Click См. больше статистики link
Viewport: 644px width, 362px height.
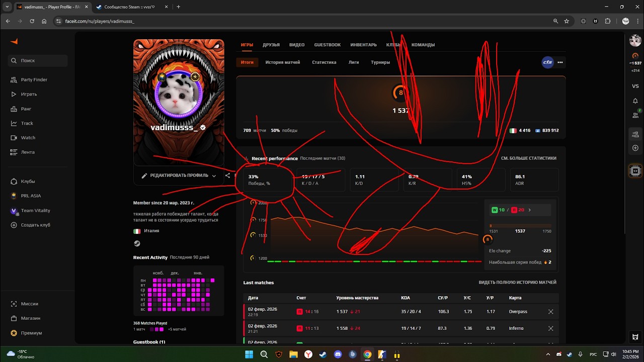pyautogui.click(x=529, y=158)
